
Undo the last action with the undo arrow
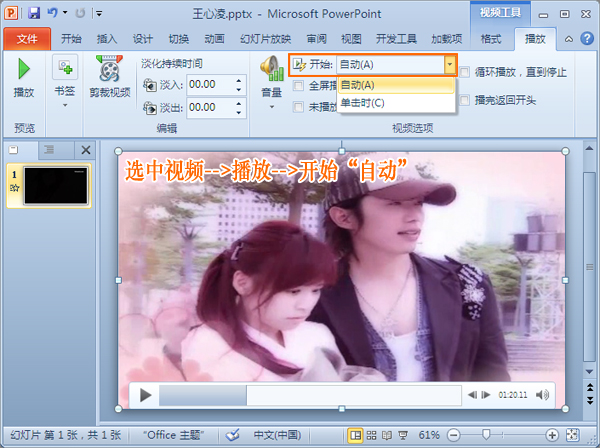52,13
